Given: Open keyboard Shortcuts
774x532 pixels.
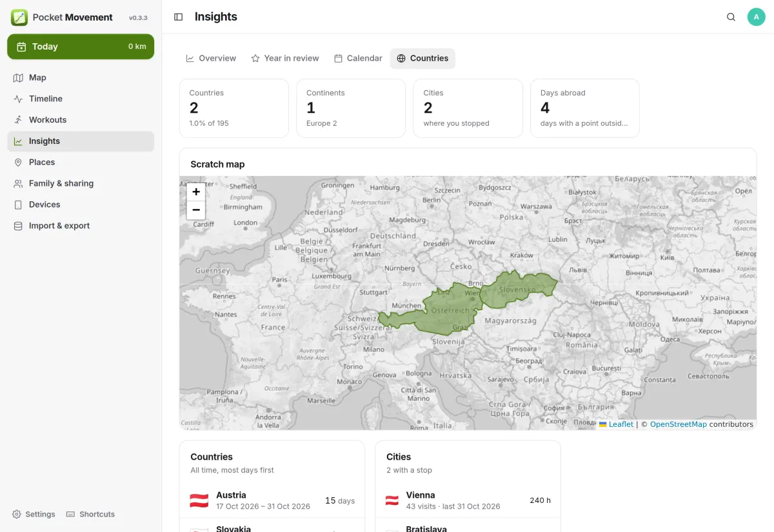Looking at the screenshot, I should click(x=90, y=514).
